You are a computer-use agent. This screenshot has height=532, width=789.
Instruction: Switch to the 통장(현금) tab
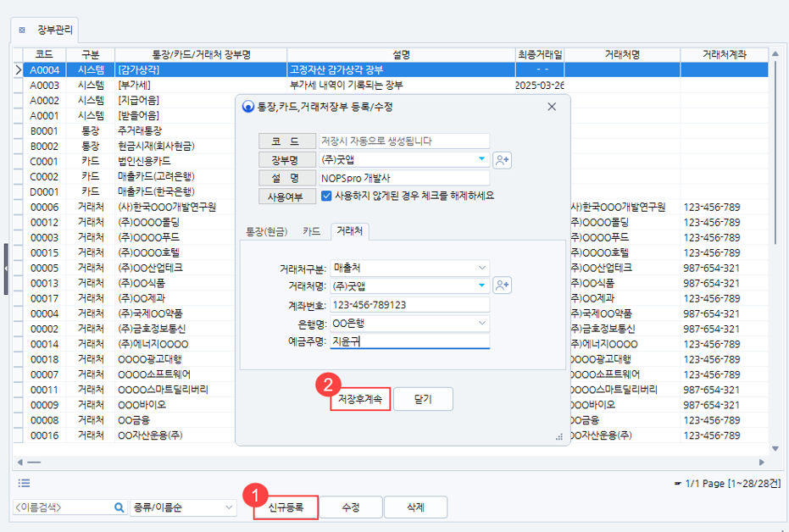click(266, 230)
